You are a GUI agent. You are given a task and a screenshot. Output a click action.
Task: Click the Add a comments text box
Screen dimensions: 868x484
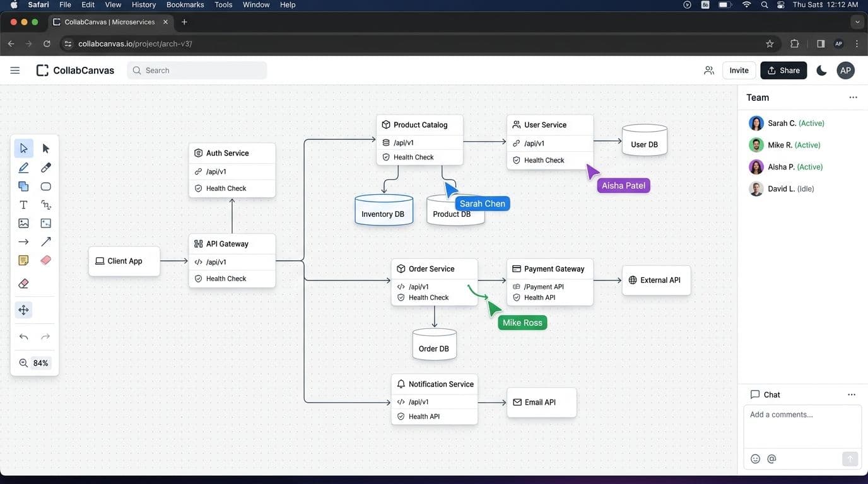point(802,427)
